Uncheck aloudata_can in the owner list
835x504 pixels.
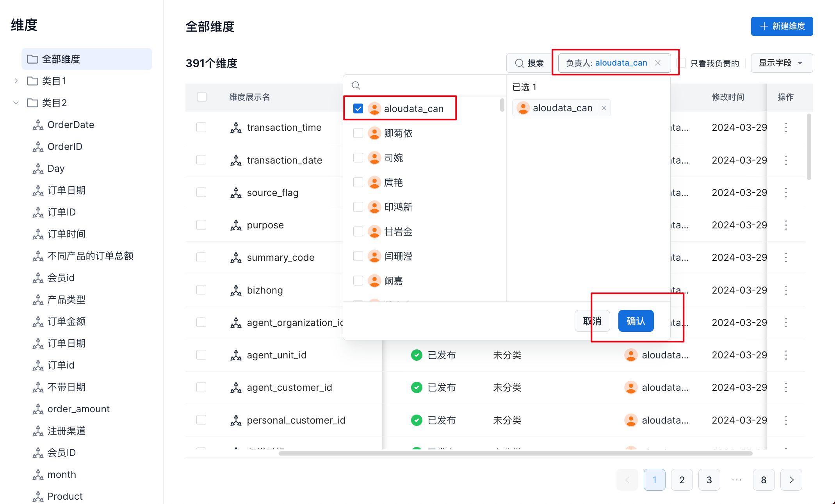coord(358,109)
